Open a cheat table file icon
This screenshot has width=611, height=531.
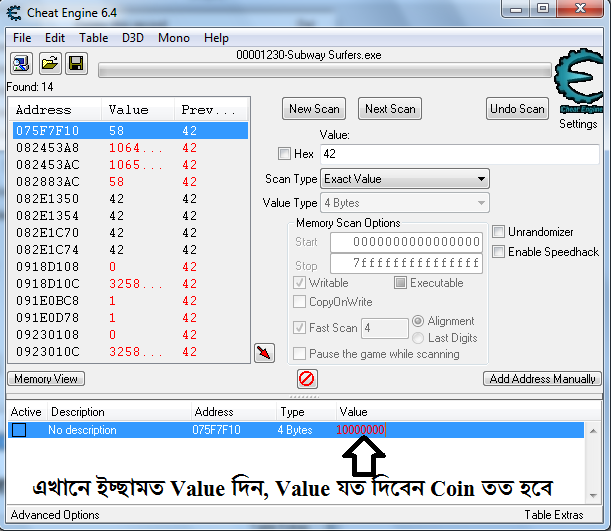pos(50,63)
